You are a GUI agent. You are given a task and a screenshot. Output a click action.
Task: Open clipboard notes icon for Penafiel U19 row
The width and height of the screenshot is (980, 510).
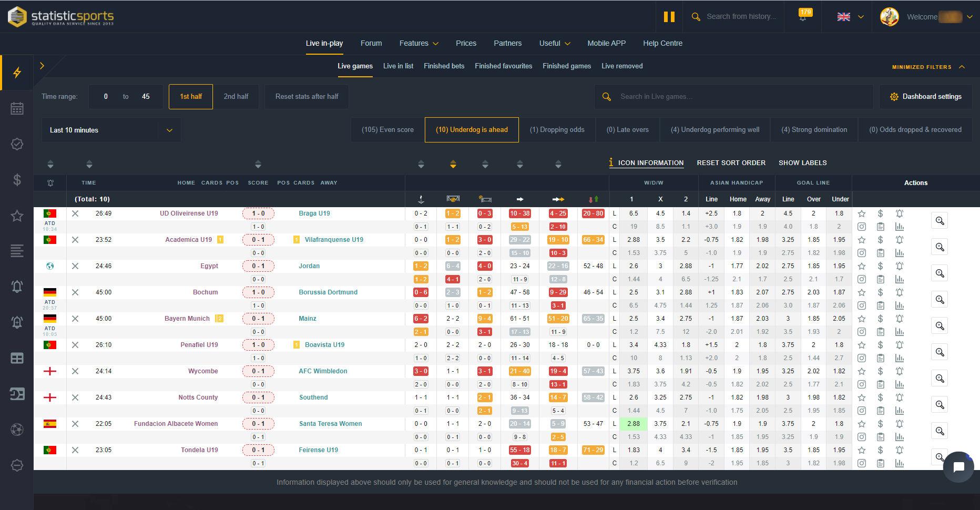pyautogui.click(x=880, y=358)
